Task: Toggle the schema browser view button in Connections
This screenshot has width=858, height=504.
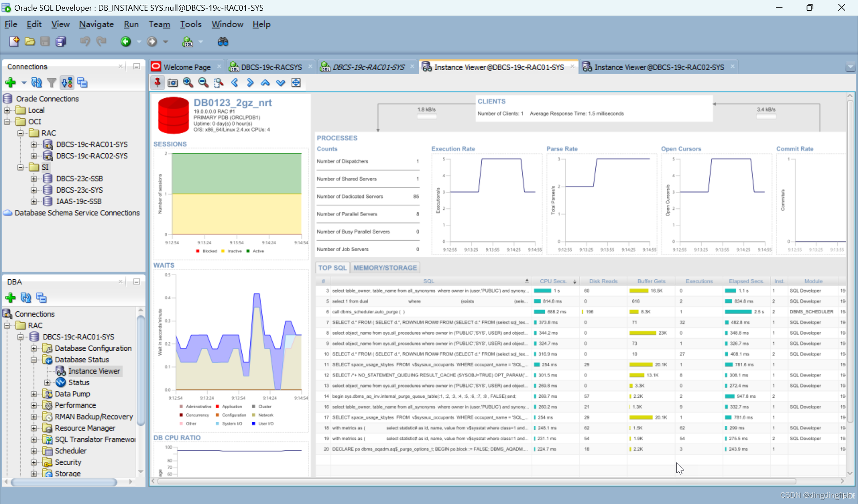Action: click(x=67, y=83)
